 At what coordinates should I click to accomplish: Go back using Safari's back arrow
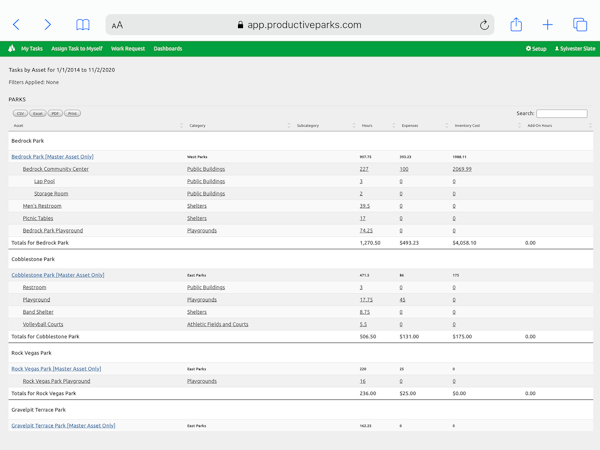click(x=16, y=25)
